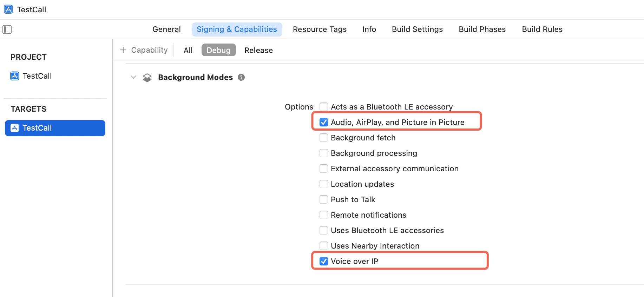
Task: Select the TestCall project in sidebar
Action: [x=37, y=76]
